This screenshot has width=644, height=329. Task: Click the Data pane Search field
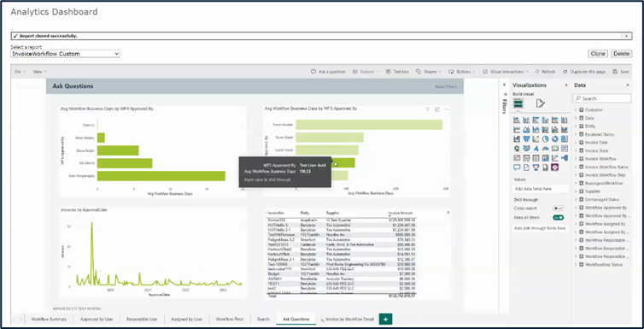pyautogui.click(x=601, y=98)
